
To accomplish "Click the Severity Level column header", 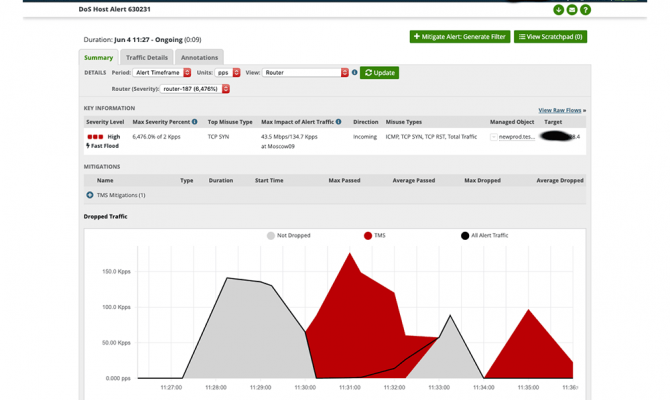I will coord(105,122).
